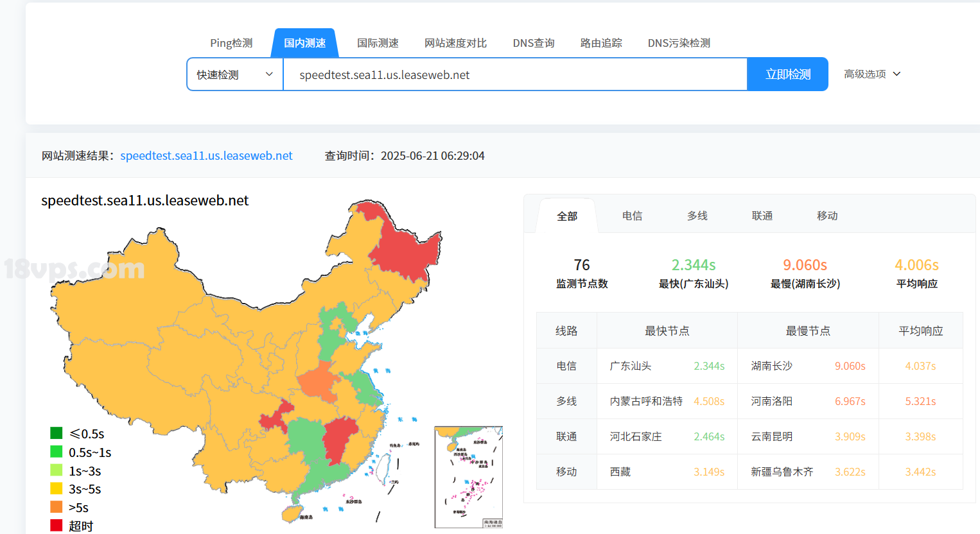The image size is (980, 534).
Task: Click the slowest 9.060s value
Action: point(805,265)
